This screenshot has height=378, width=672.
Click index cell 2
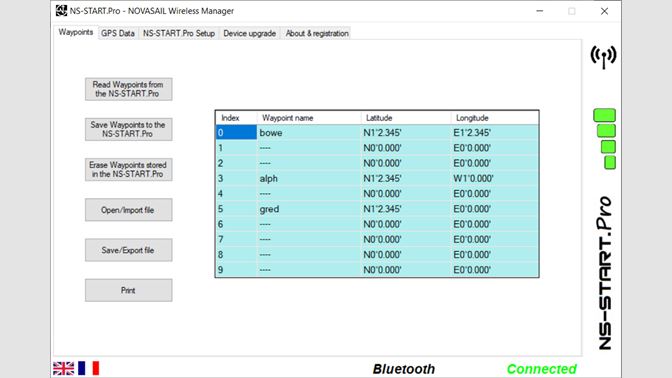(x=237, y=163)
